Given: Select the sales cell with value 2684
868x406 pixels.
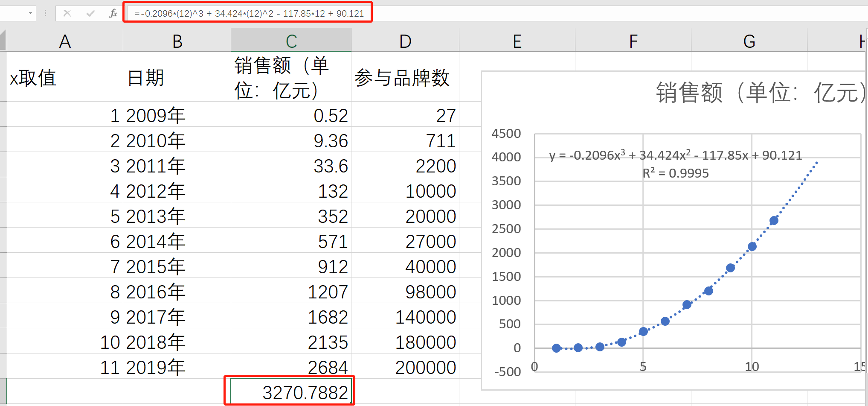Looking at the screenshot, I should [x=291, y=366].
